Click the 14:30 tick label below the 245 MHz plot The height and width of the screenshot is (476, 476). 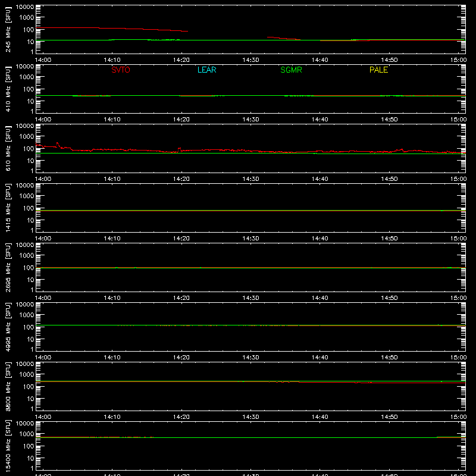click(x=250, y=60)
